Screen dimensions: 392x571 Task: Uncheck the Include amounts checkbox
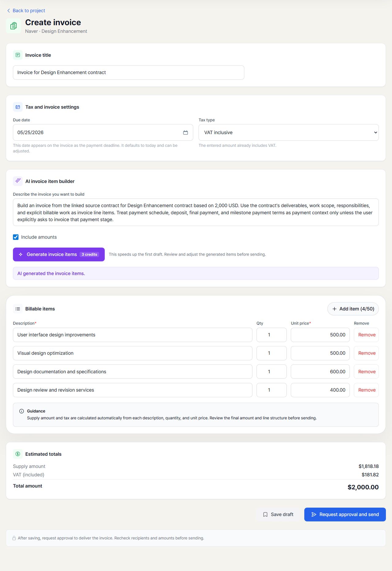pyautogui.click(x=16, y=237)
